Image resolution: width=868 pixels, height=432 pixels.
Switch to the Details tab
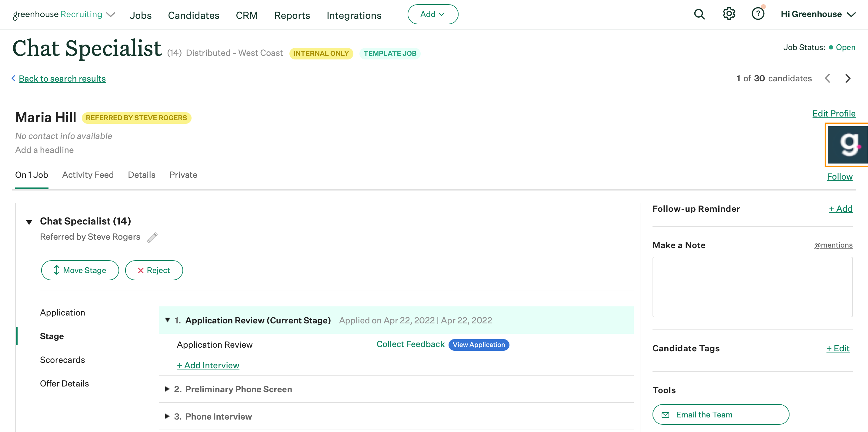tap(142, 175)
